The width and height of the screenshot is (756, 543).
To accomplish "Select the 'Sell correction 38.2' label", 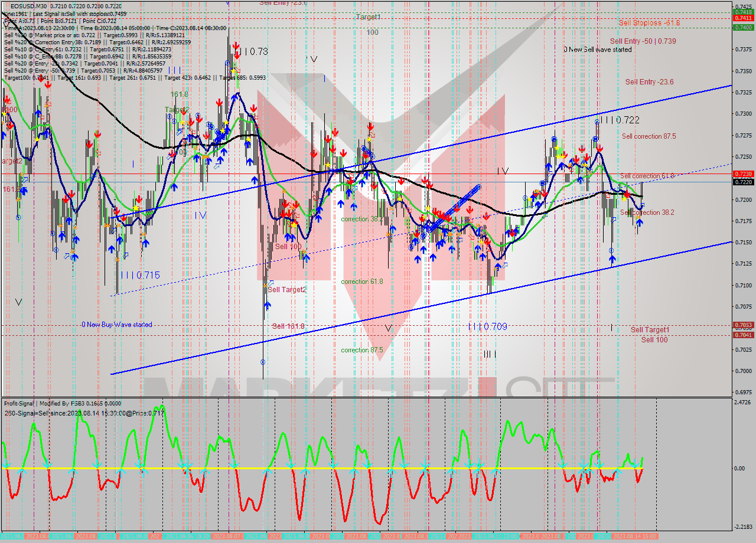I will pos(647,212).
